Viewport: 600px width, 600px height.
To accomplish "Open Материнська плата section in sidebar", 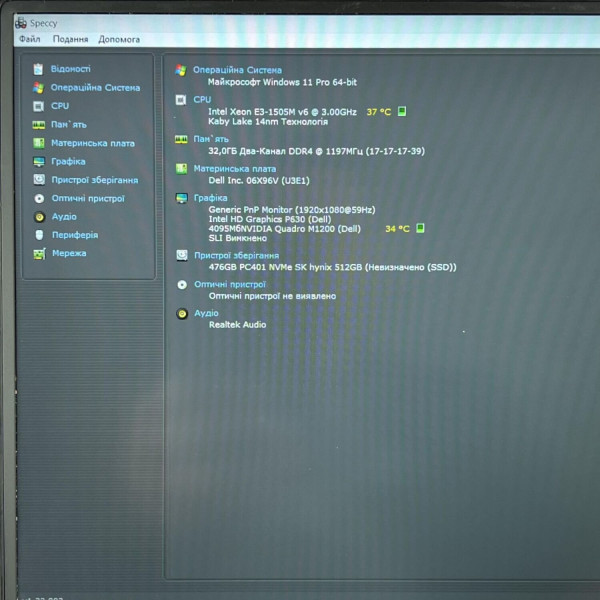I will click(93, 143).
